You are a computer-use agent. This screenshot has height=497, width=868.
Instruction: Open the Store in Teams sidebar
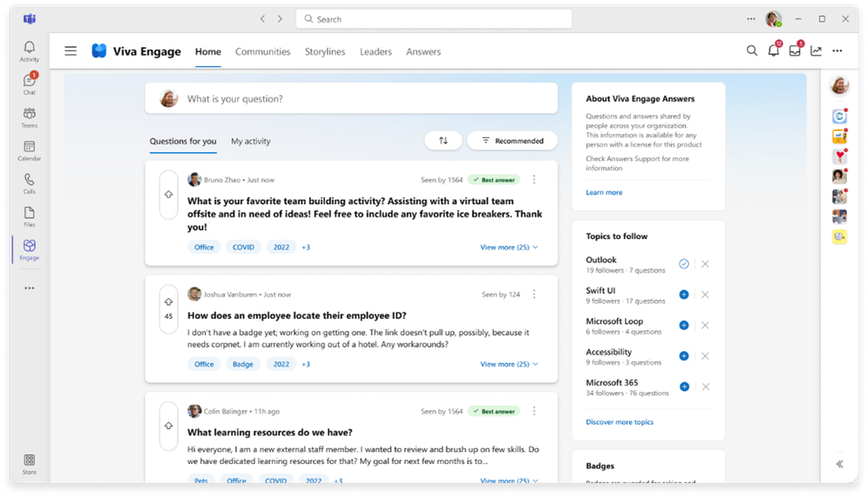pos(30,464)
